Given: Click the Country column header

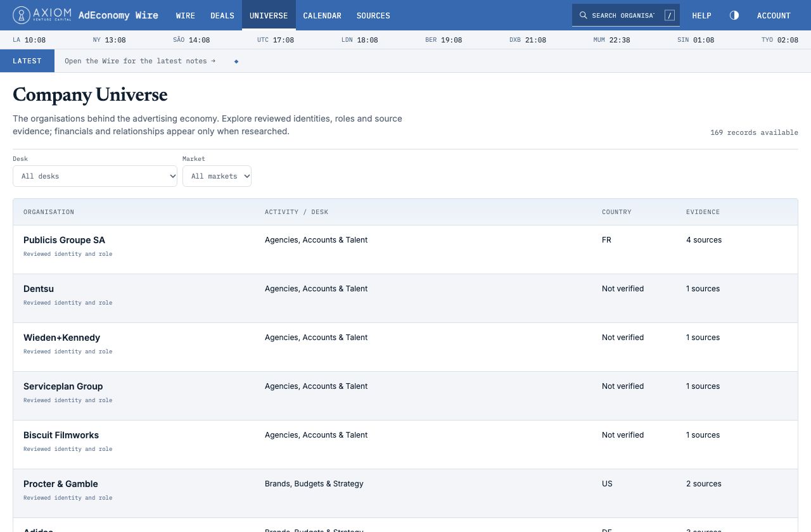Looking at the screenshot, I should point(616,212).
